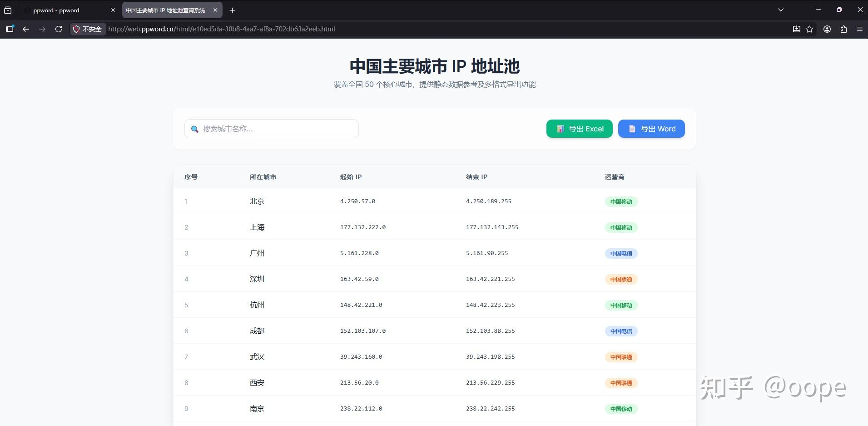The width and height of the screenshot is (868, 426).
Task: Click start IP 213.56.20.0
Action: (359, 382)
